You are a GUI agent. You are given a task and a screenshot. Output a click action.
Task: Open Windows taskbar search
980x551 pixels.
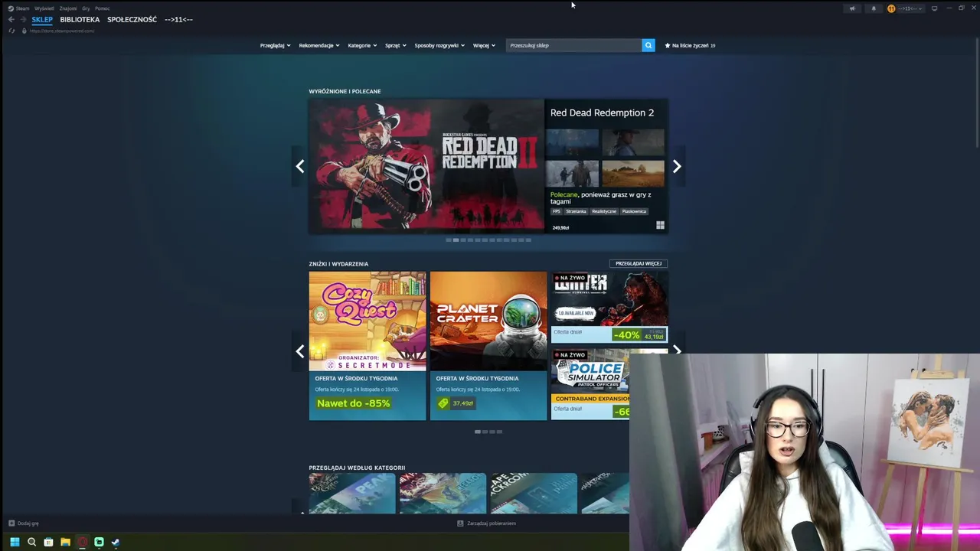coord(31,542)
